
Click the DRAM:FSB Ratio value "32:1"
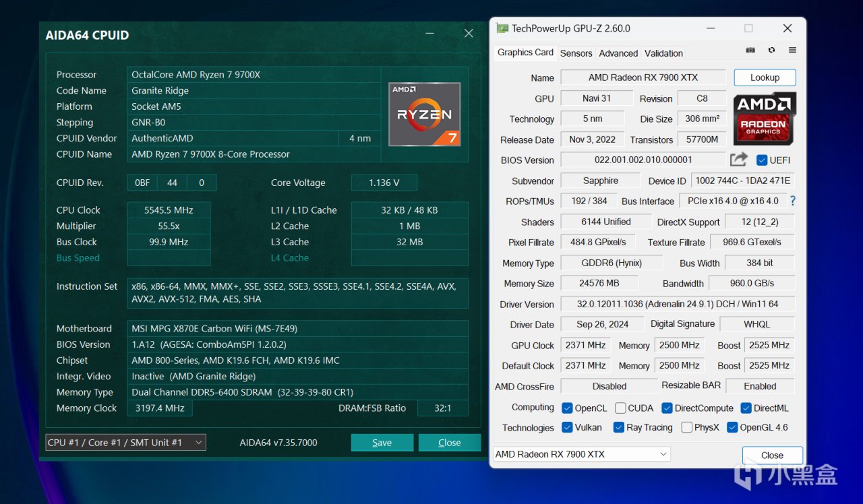point(442,408)
